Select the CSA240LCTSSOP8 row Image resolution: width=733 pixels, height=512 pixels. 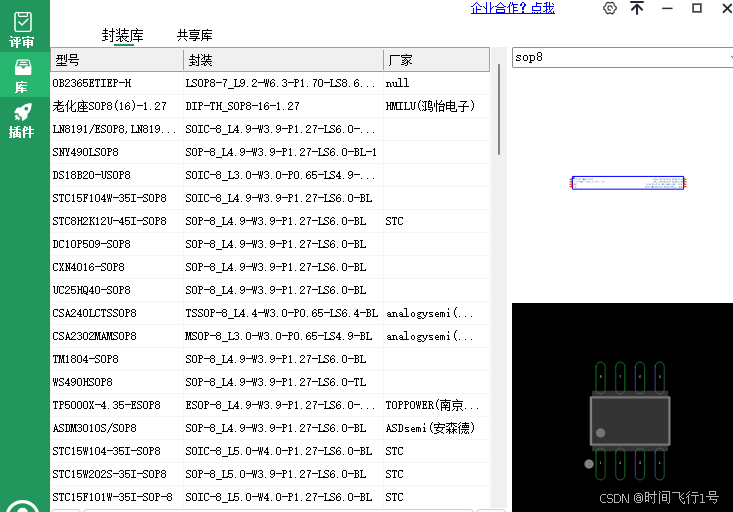tap(270, 313)
